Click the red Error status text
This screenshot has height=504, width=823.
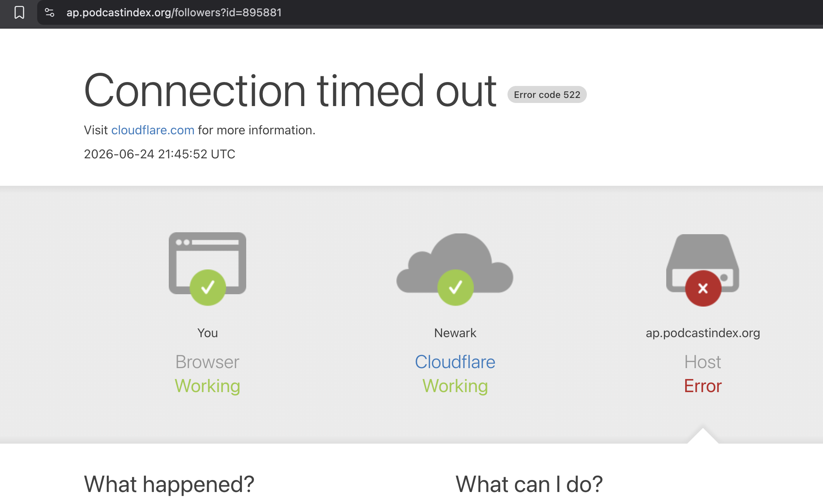pyautogui.click(x=703, y=386)
